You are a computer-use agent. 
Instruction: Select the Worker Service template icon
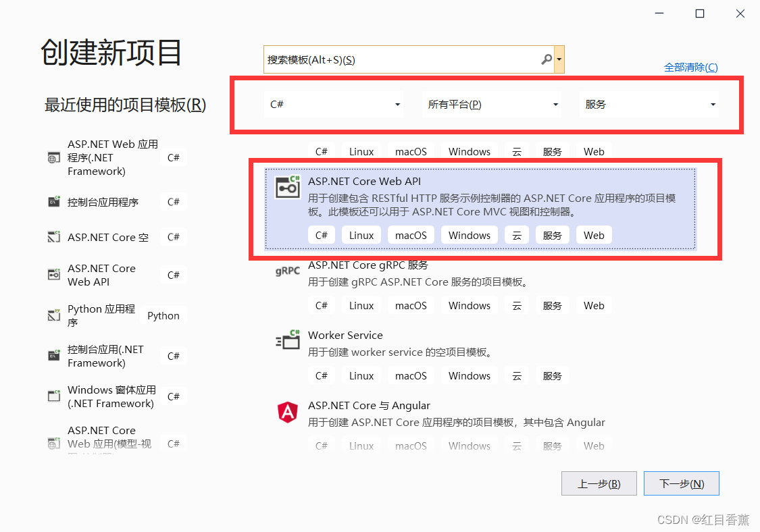click(x=288, y=340)
